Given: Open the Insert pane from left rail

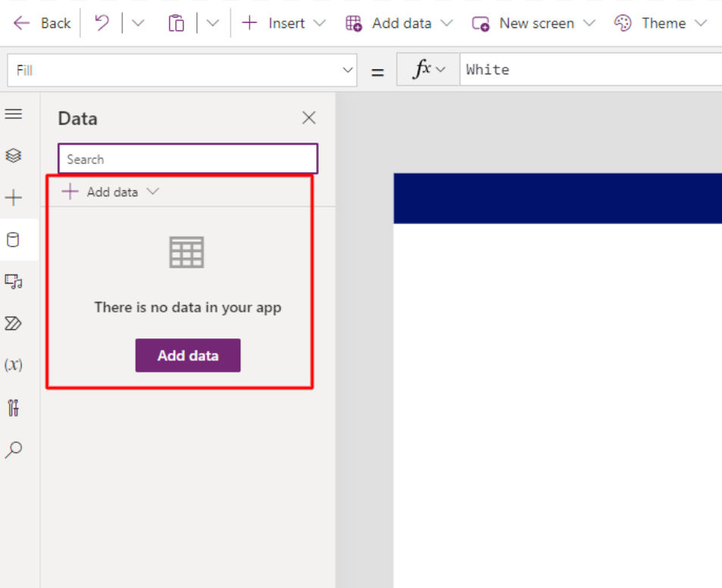Looking at the screenshot, I should click(x=14, y=197).
